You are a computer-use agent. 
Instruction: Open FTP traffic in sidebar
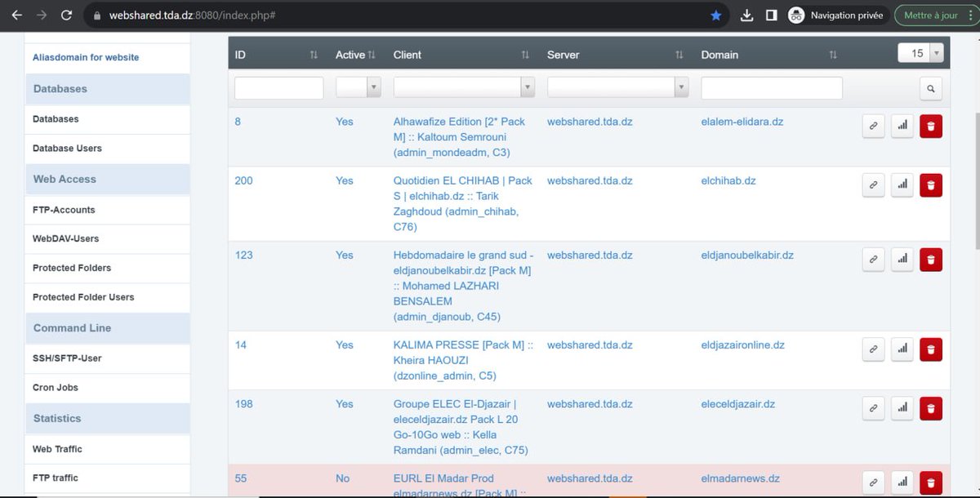click(x=56, y=478)
